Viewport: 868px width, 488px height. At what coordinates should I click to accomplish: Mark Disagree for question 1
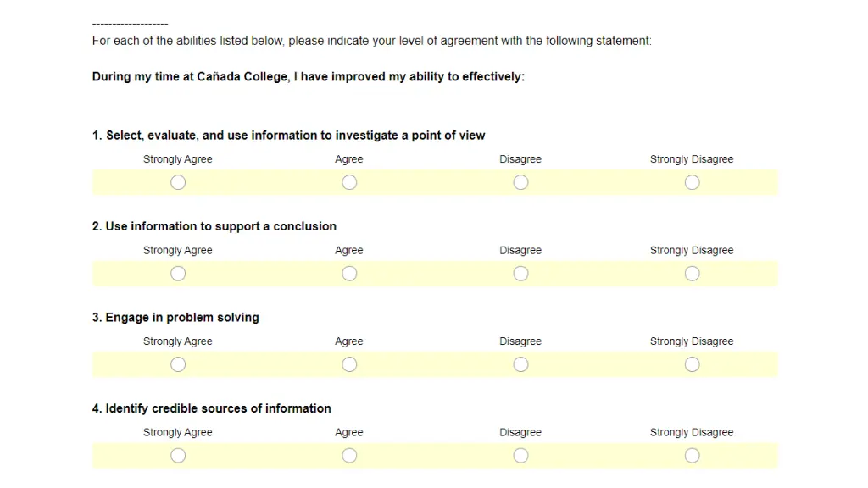[x=520, y=182]
